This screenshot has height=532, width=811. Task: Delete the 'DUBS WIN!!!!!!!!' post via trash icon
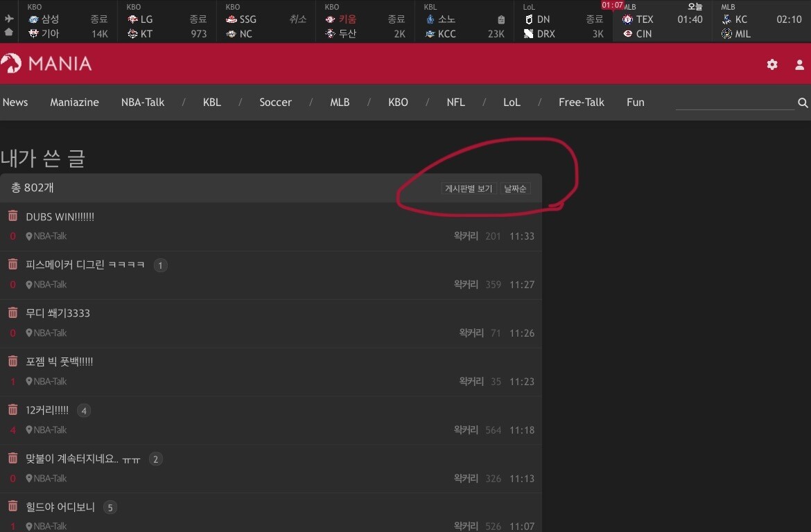pos(13,215)
